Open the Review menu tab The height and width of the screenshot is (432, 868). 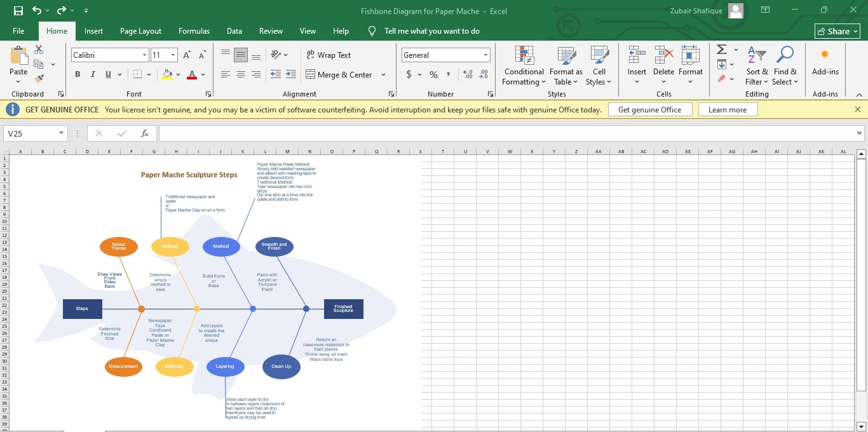(271, 30)
